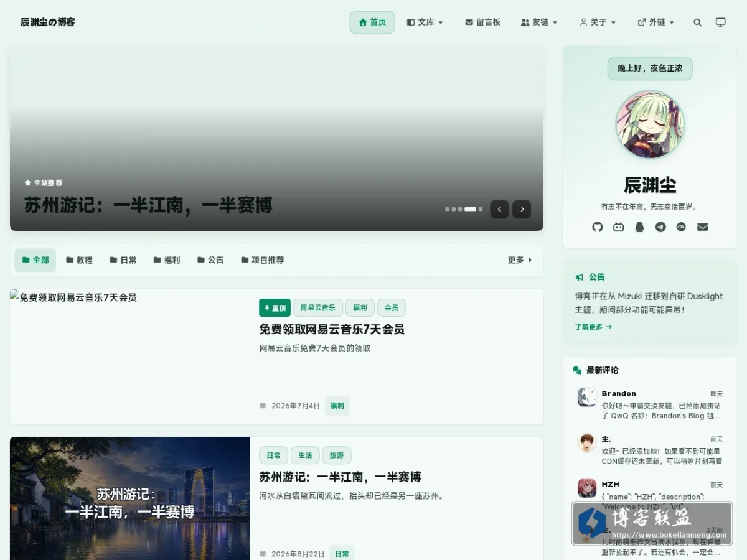Click the 辰渊尘の博客 site title

[47, 22]
